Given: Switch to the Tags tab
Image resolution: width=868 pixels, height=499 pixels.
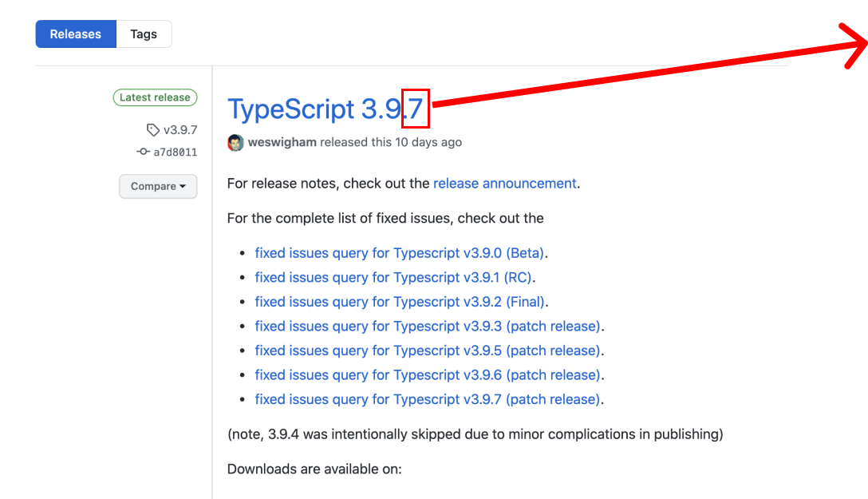Looking at the screenshot, I should [144, 34].
